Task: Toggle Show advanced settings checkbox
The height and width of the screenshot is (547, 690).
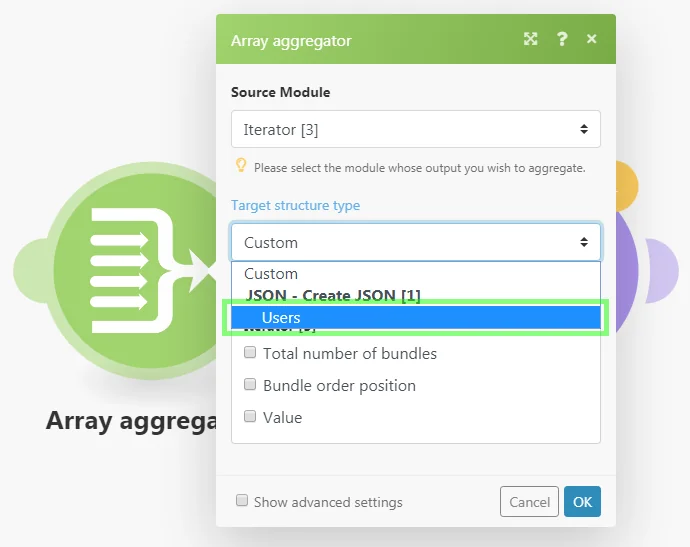Action: coord(242,500)
